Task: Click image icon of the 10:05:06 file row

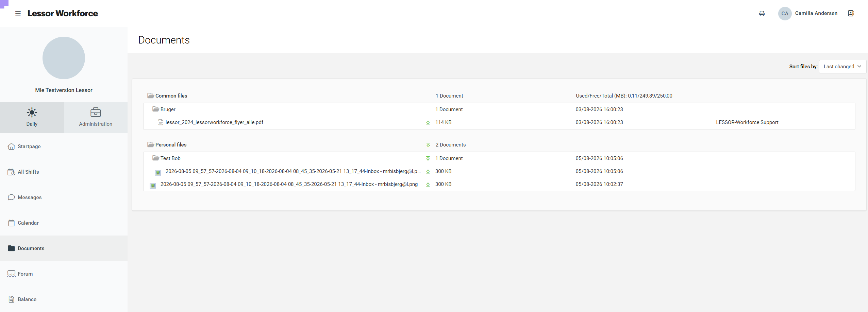Action: 158,173
